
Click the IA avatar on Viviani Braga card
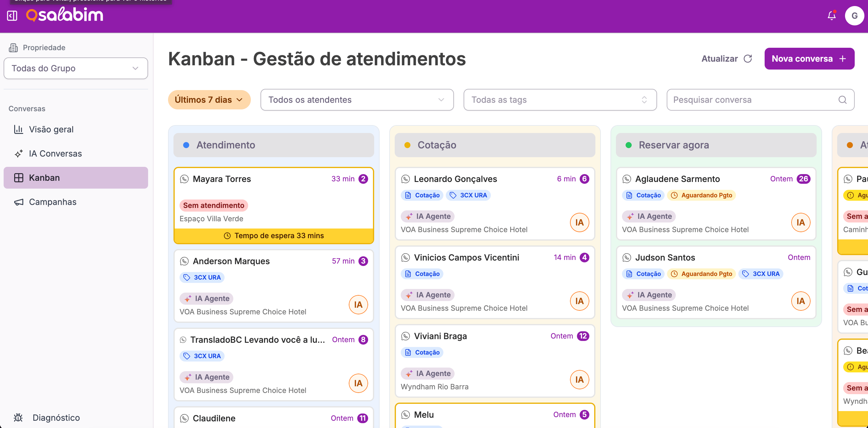(579, 379)
